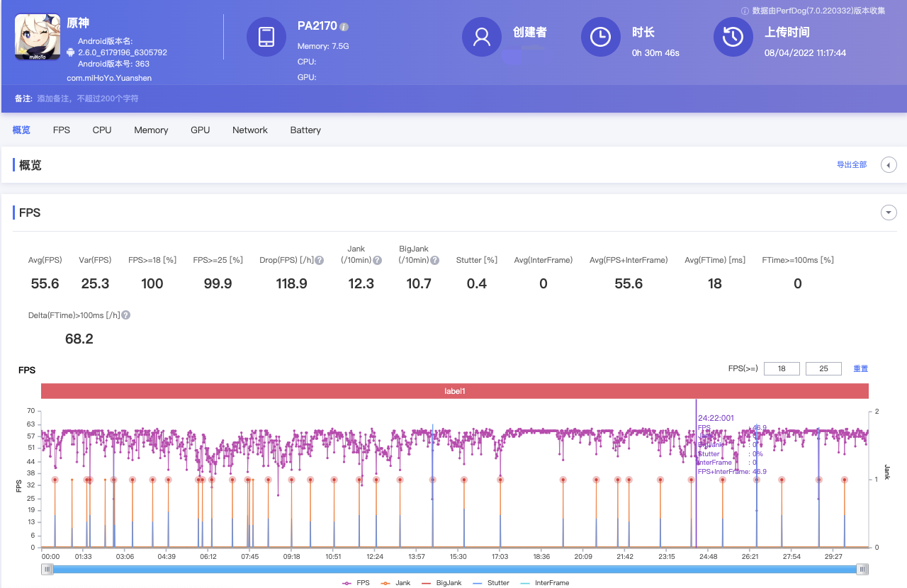Collapse the FPS section with arrow
This screenshot has height=588, width=907.
[888, 213]
